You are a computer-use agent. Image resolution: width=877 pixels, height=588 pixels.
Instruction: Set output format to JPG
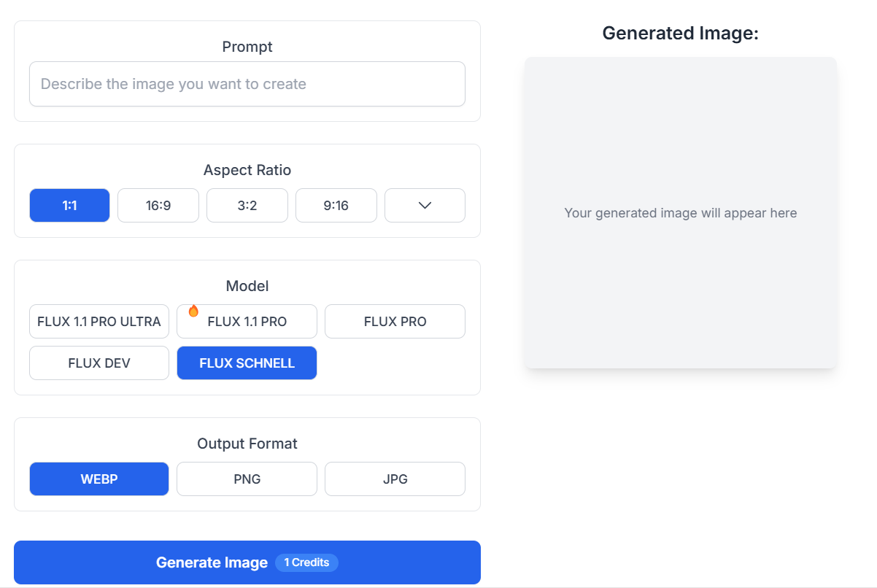click(395, 479)
